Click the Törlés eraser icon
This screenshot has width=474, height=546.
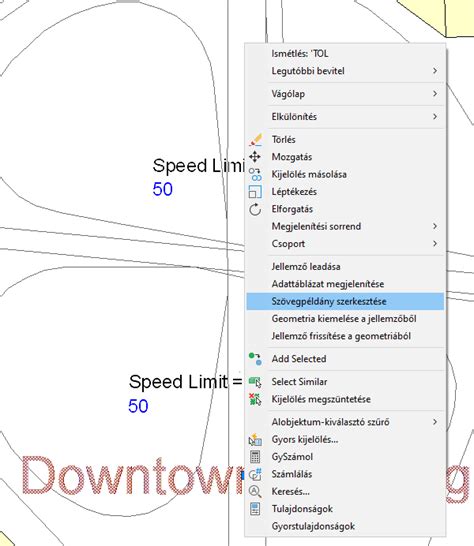click(x=255, y=140)
